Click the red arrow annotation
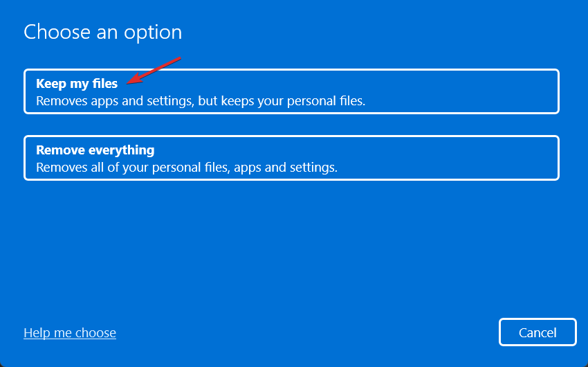The height and width of the screenshot is (367, 588). (158, 69)
